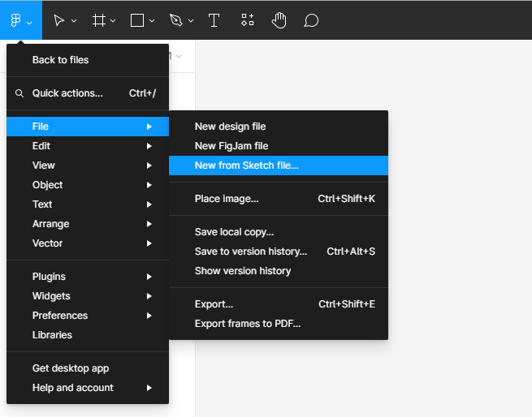Expand the Pen tool options chevron
Image resolution: width=532 pixels, height=417 pixels.
pyautogui.click(x=191, y=20)
